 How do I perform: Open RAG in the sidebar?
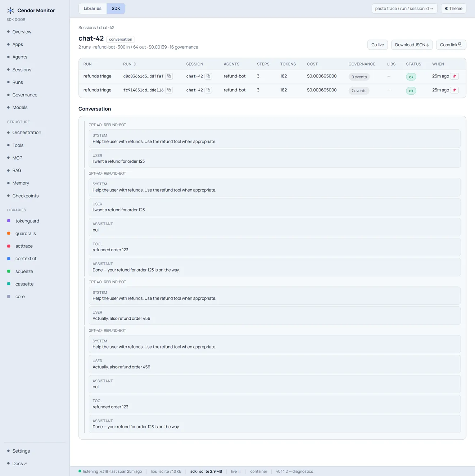point(17,170)
